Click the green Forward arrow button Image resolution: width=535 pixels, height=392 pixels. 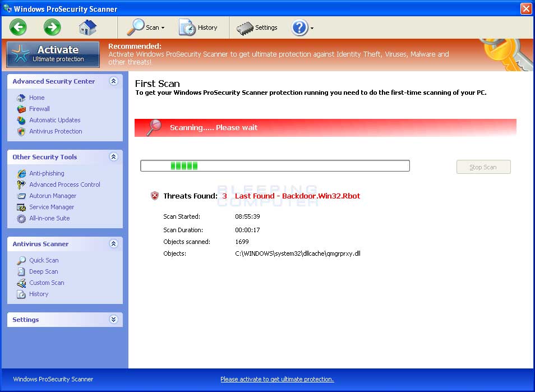coord(52,27)
